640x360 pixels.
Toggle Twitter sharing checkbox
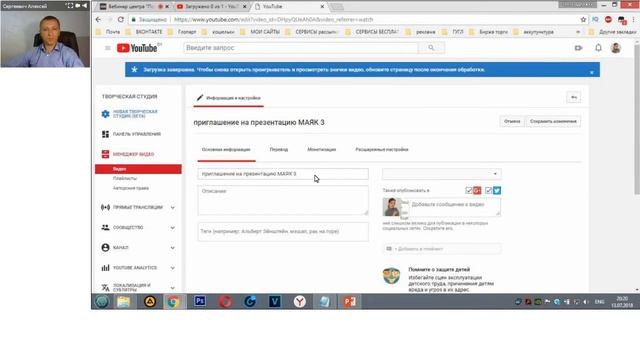pos(488,190)
